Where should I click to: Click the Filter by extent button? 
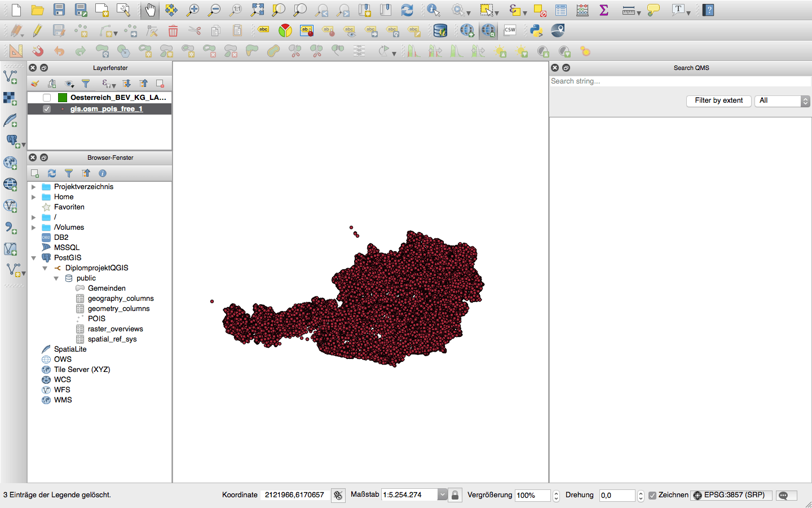coord(718,100)
